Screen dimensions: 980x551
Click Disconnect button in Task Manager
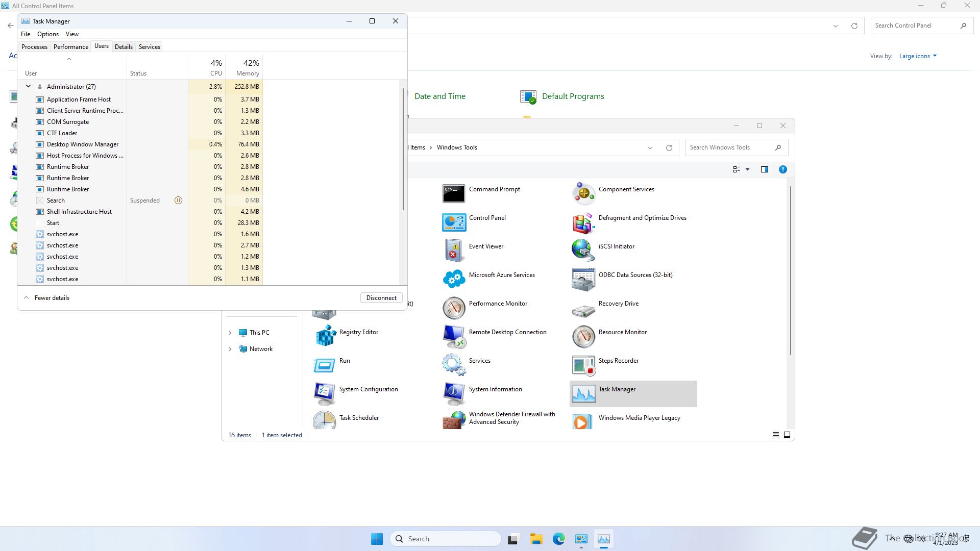[381, 298]
